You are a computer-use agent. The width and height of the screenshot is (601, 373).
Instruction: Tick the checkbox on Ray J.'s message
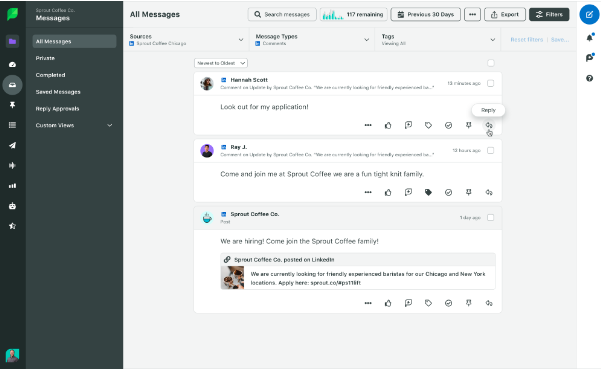tap(490, 150)
